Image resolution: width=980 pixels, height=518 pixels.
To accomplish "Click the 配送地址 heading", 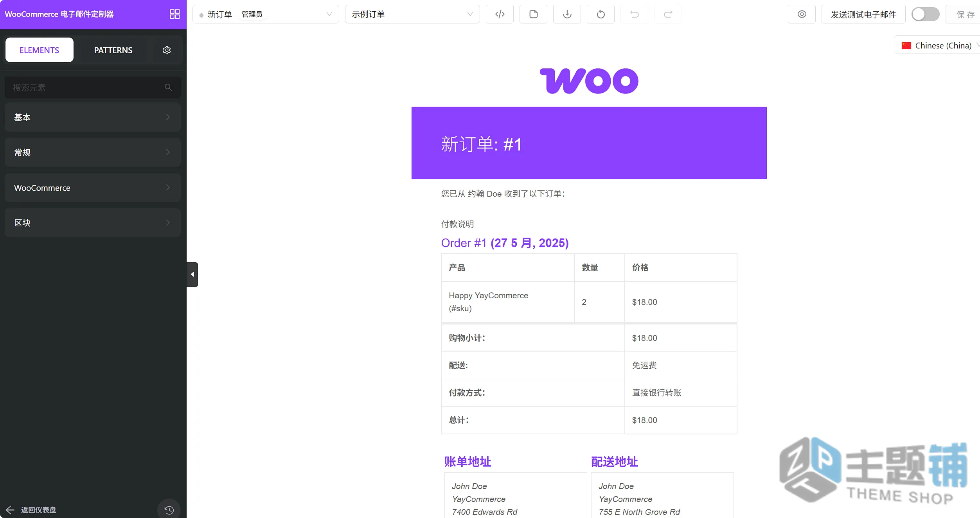I will (614, 461).
